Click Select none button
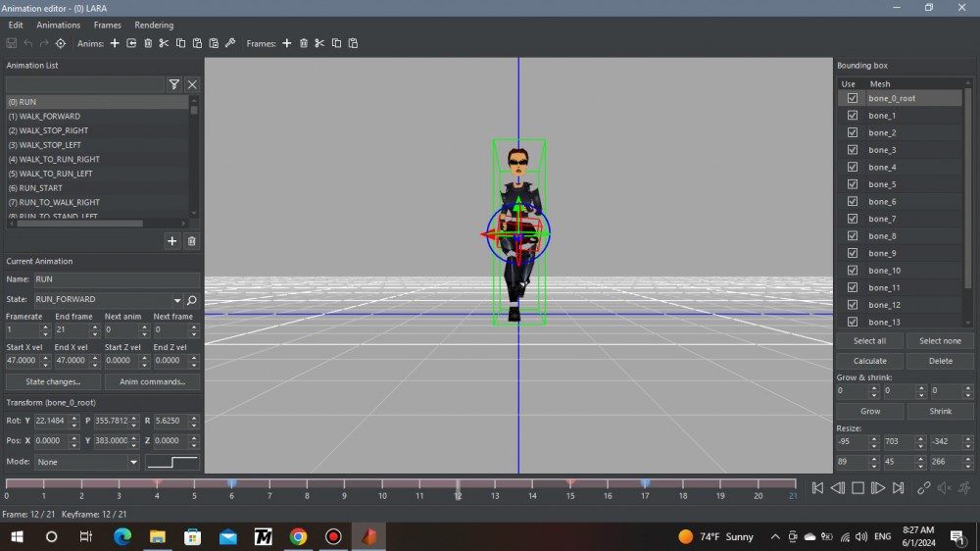 pos(940,341)
